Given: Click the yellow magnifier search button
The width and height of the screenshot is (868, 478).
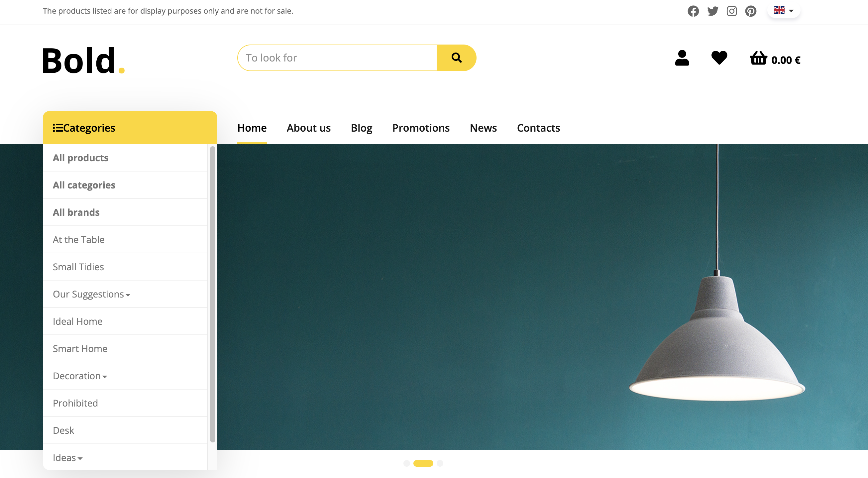Looking at the screenshot, I should [x=456, y=58].
